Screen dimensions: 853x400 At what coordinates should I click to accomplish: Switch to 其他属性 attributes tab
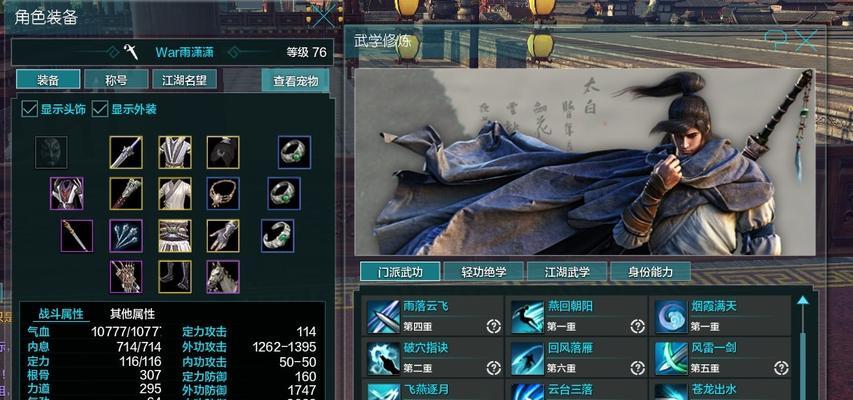132,314
